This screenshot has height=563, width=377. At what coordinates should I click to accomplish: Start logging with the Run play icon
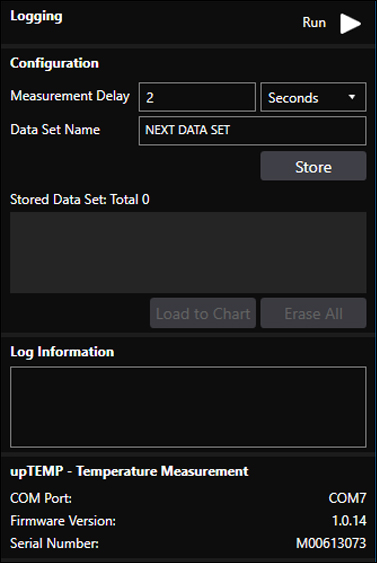(350, 24)
